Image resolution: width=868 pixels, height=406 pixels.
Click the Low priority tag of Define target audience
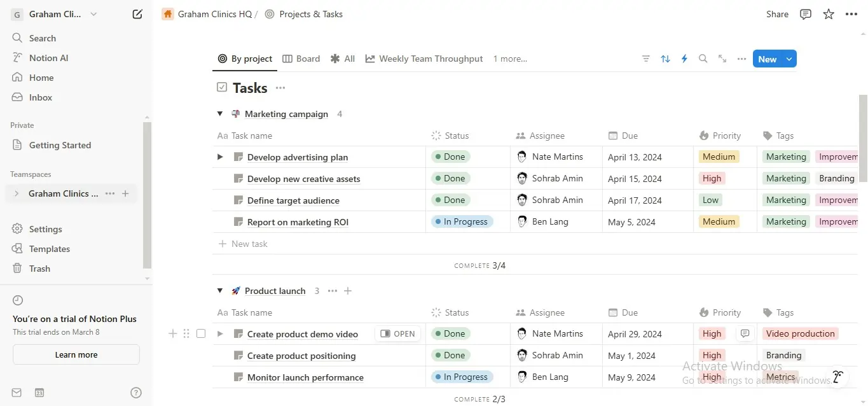point(710,200)
